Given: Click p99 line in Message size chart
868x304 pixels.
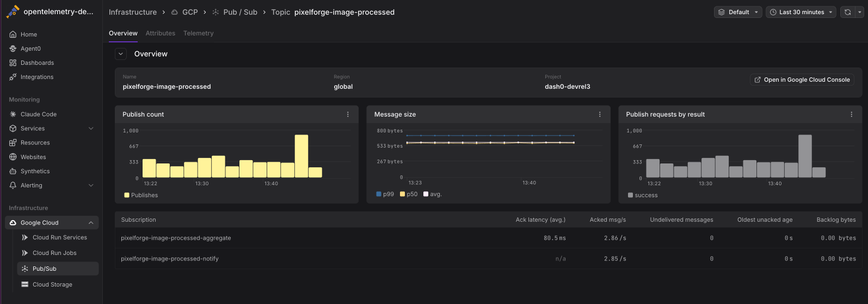Looking at the screenshot, I should click(x=490, y=135).
